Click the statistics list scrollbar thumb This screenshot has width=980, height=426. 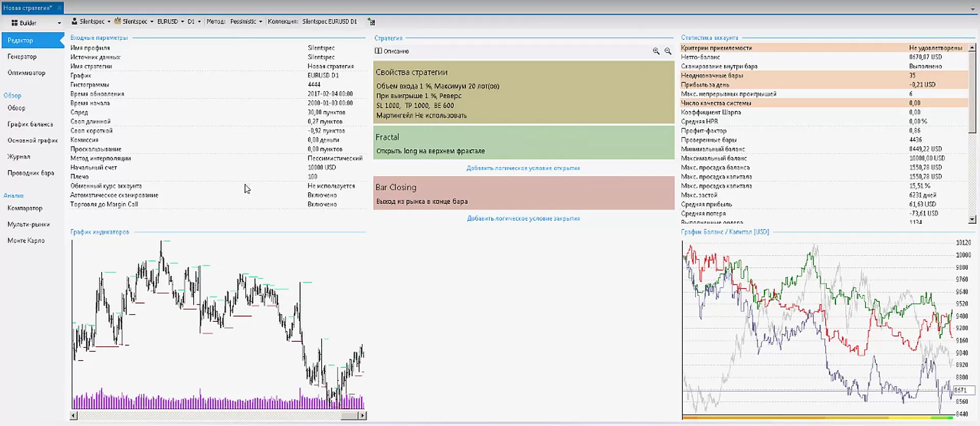[972, 92]
